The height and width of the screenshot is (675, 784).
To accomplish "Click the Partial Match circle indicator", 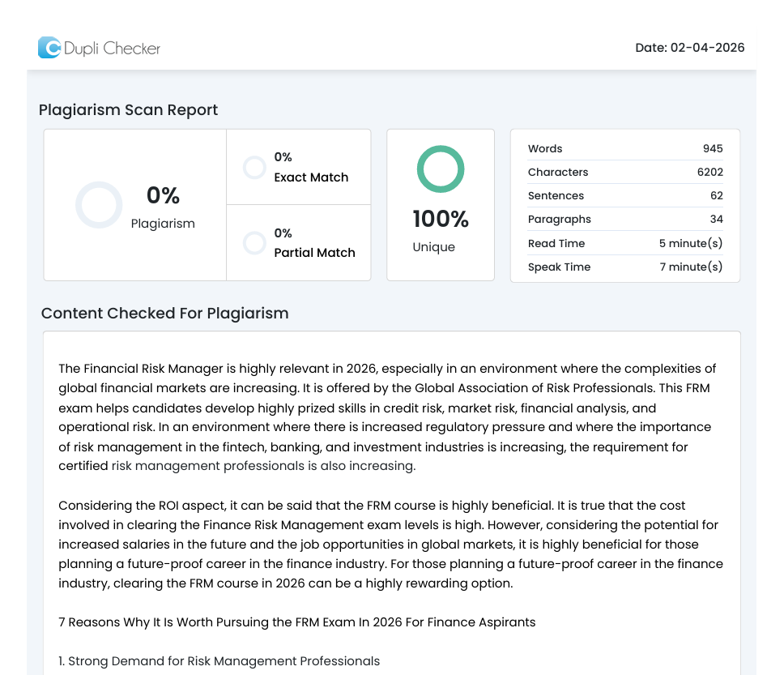I will click(x=254, y=243).
